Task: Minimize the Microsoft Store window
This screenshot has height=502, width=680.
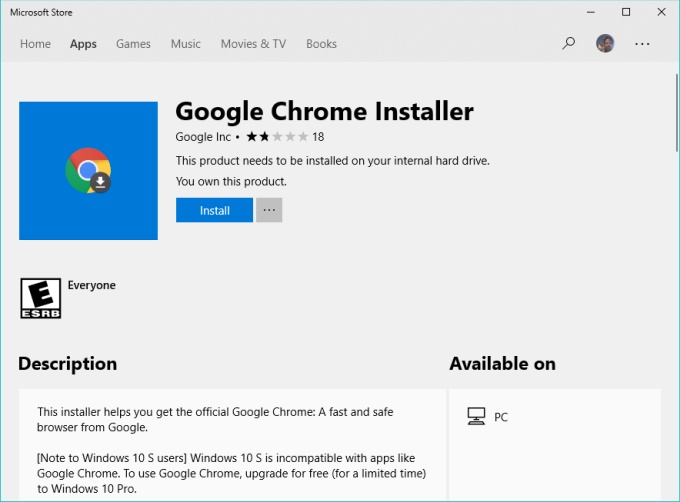Action: tap(591, 12)
